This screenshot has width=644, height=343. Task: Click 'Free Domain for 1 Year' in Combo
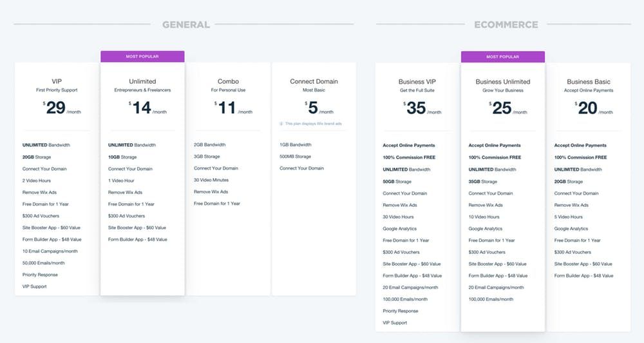pyautogui.click(x=217, y=204)
